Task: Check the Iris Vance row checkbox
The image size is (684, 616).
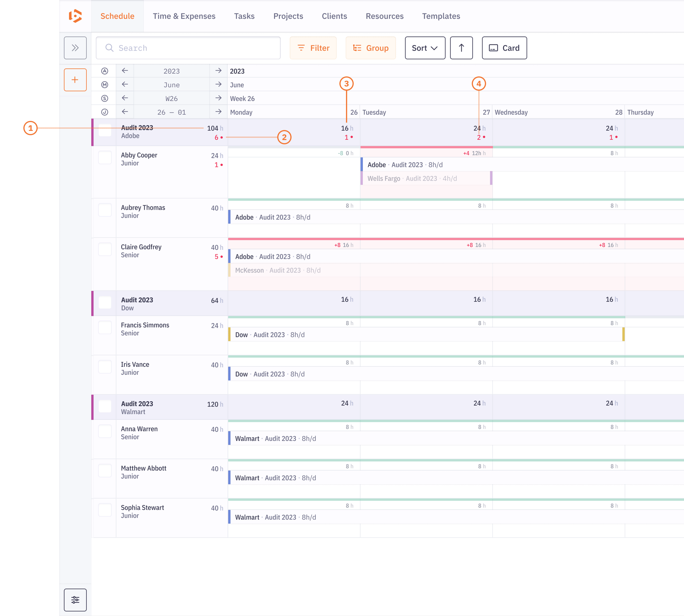Action: pyautogui.click(x=105, y=367)
